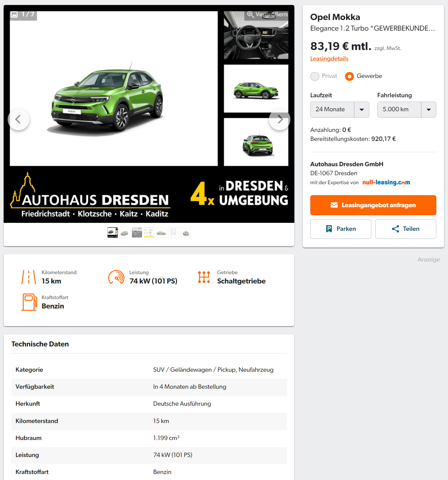Screen dimensions: 448x480
Task: Advance to the next gallery image
Action: [280, 119]
